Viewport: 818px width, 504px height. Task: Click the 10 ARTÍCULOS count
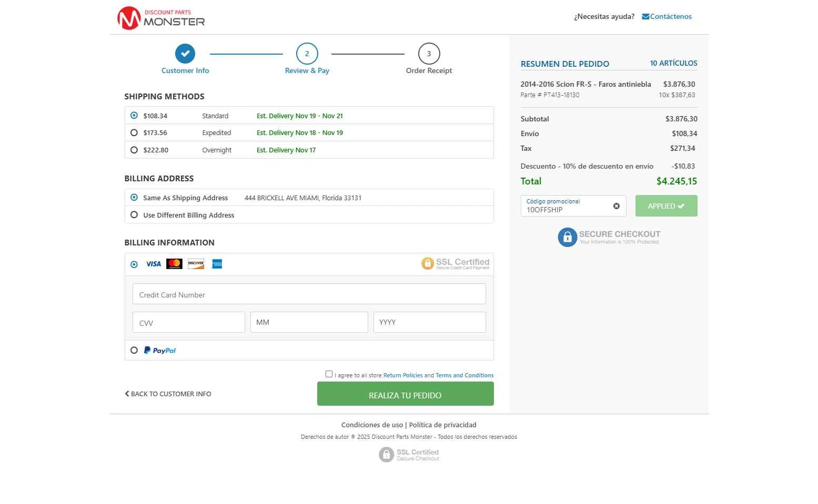click(673, 63)
